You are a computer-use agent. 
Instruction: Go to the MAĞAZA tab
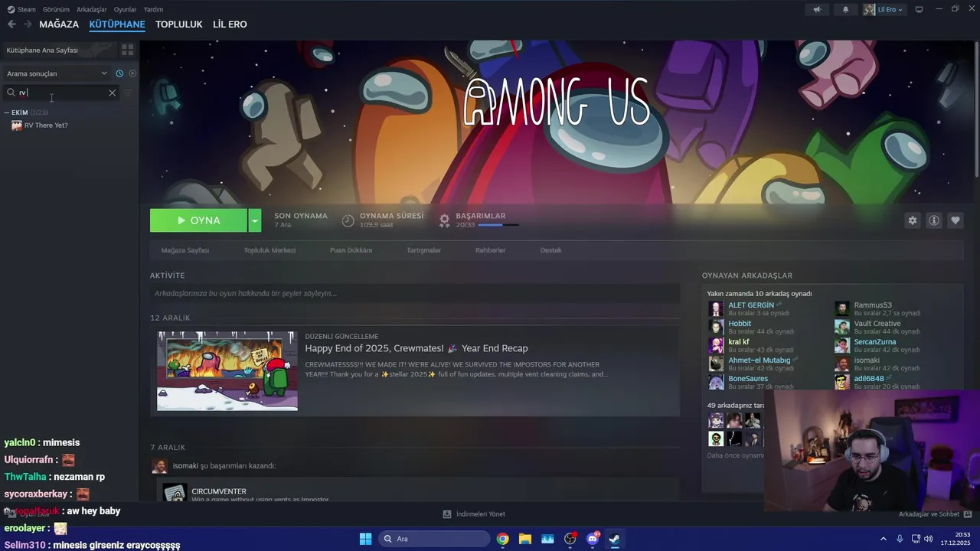click(59, 24)
